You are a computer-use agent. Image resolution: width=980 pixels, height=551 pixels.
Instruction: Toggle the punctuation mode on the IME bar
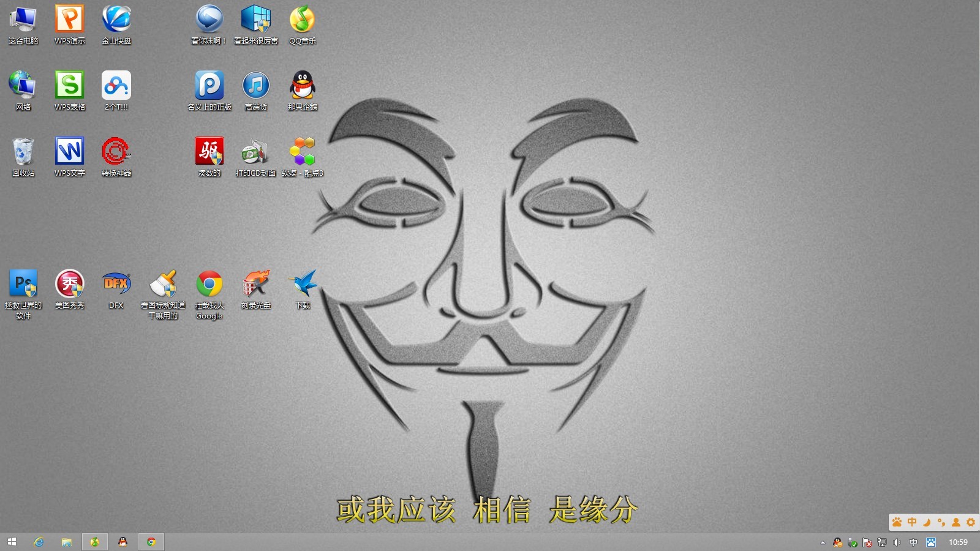941,522
